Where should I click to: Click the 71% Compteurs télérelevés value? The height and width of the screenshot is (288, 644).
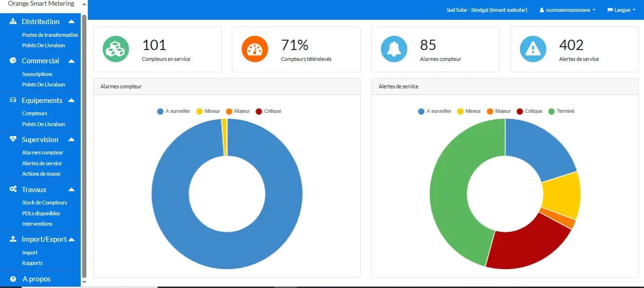coord(295,45)
